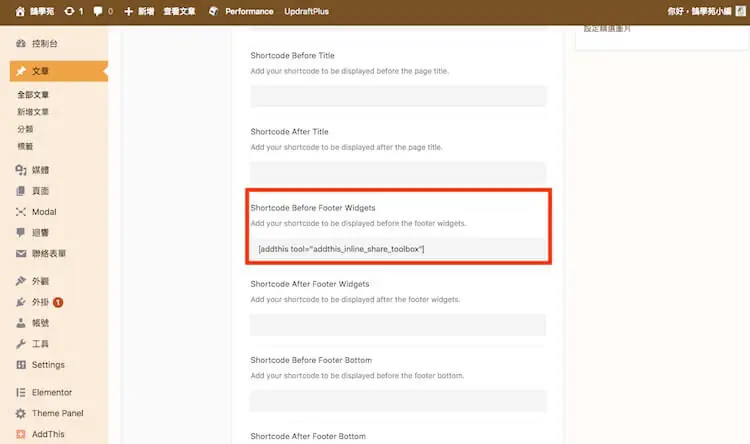This screenshot has width=750, height=444.
Task: Click the 帳號 users icon
Action: (21, 323)
